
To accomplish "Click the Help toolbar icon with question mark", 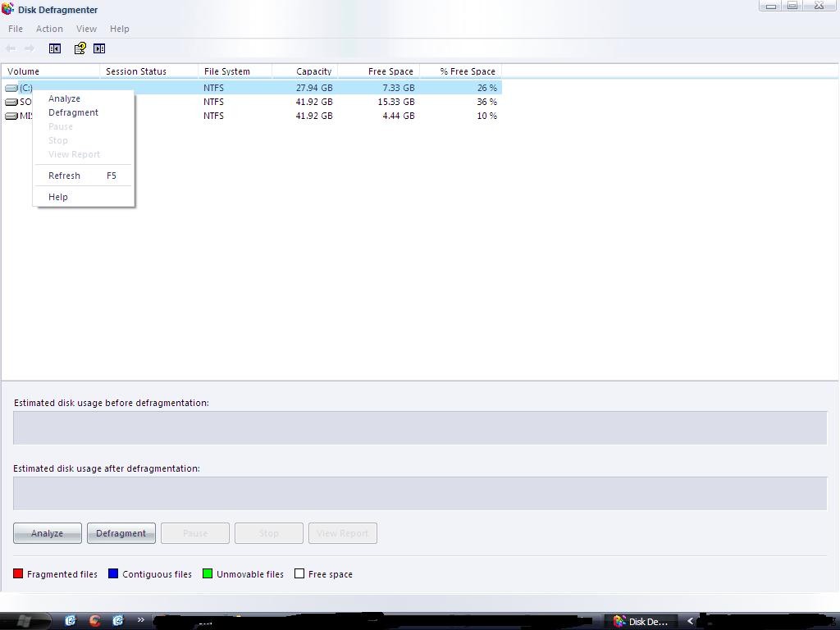I will point(80,48).
